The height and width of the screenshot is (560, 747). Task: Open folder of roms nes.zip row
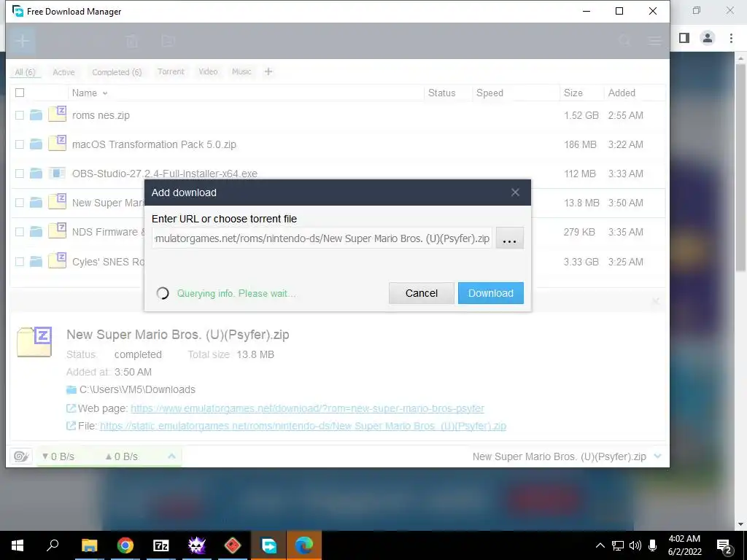36,114
